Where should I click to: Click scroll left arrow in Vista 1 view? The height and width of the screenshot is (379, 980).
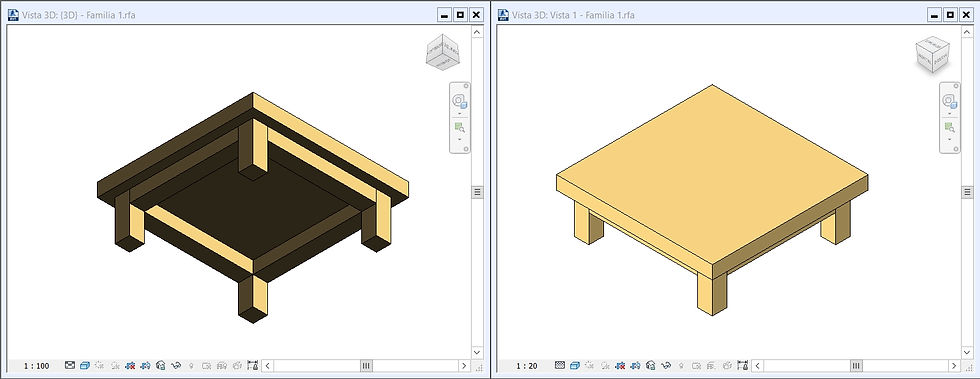point(758,366)
